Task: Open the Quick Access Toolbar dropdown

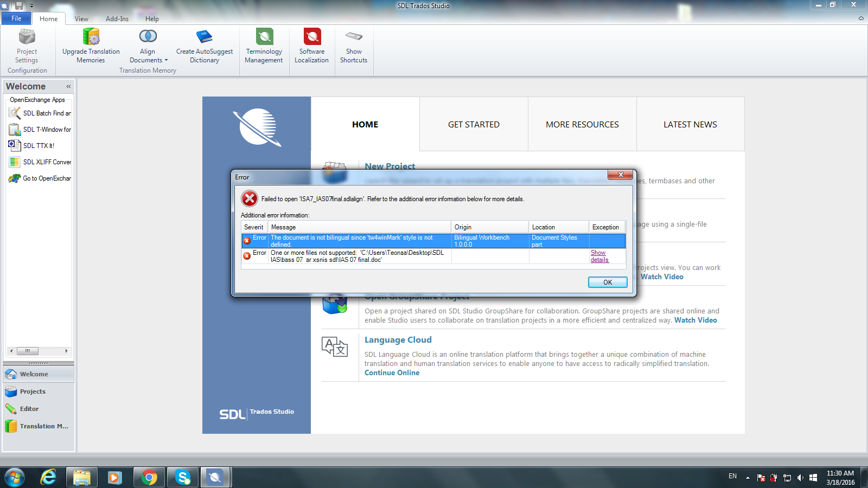Action: [31, 6]
